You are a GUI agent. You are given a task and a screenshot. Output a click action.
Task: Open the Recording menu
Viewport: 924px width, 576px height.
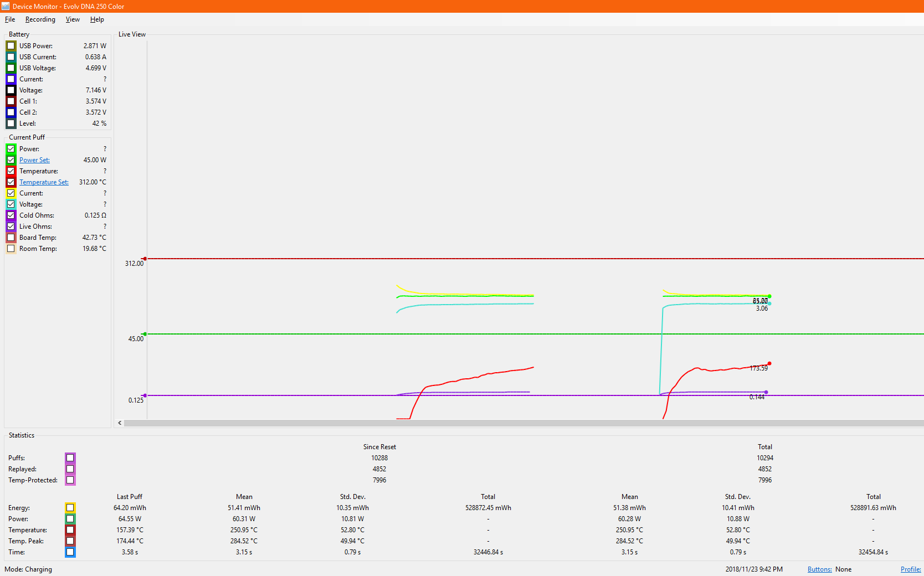click(x=40, y=19)
